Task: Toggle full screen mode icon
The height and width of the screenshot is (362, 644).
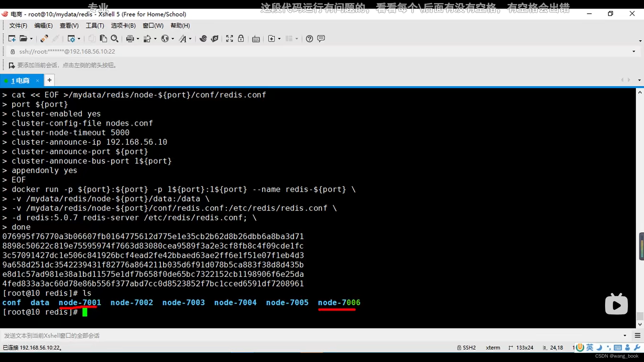Action: [x=229, y=39]
